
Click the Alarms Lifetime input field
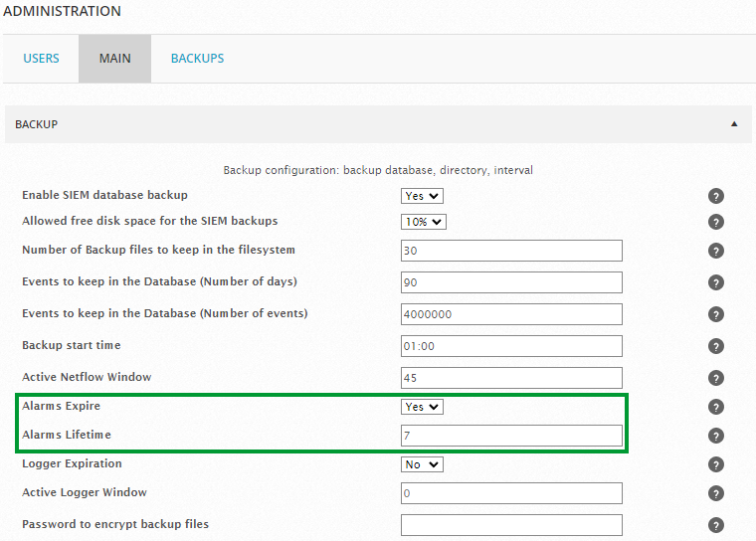tap(511, 436)
